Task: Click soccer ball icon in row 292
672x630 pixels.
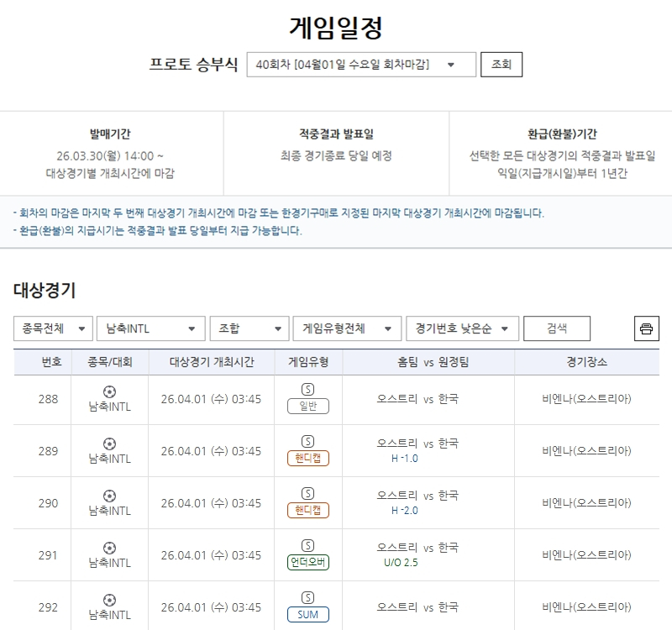Action: pos(109,600)
